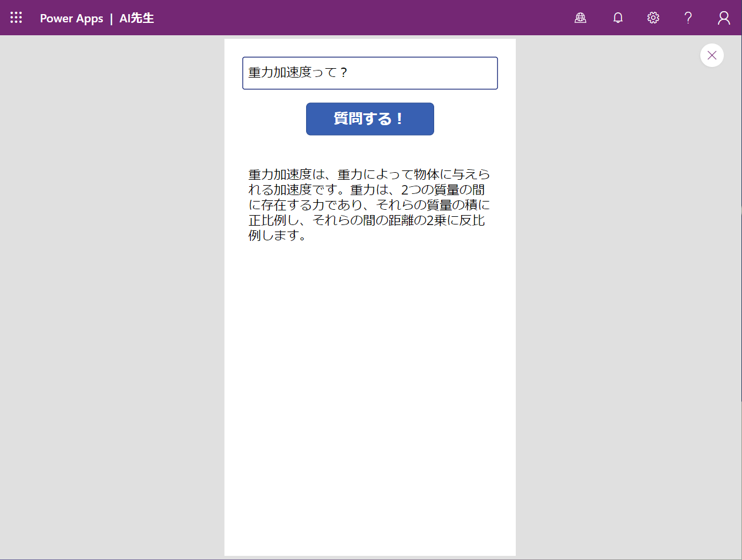This screenshot has height=560, width=742.
Task: Click the account profile icon
Action: coord(723,18)
